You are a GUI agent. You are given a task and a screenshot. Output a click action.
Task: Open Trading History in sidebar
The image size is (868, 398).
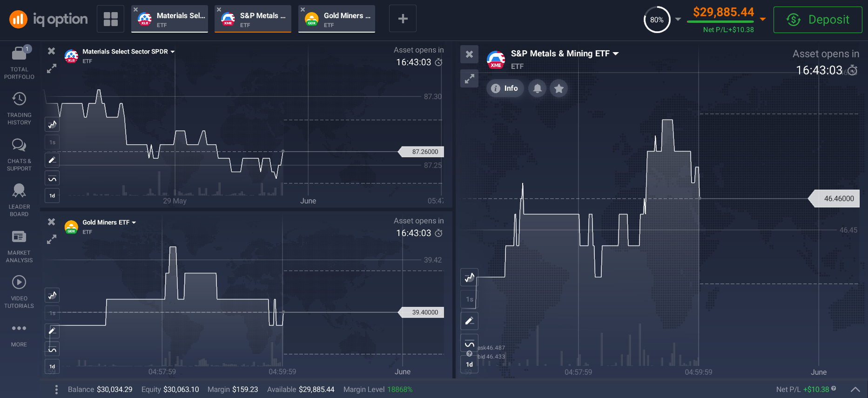click(x=19, y=108)
